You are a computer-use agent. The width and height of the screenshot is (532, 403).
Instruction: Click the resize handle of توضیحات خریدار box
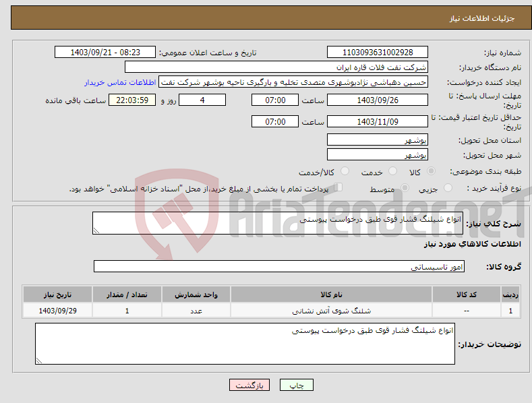tap(39, 361)
